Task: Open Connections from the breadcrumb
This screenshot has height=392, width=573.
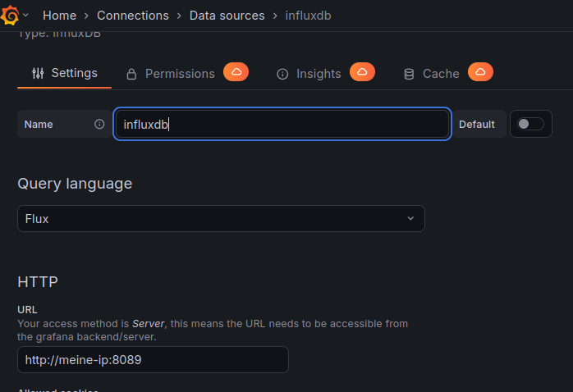Action: click(132, 16)
